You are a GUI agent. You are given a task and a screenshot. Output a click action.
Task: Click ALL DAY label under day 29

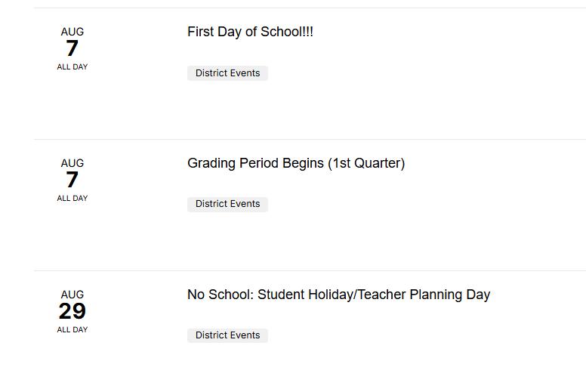pyautogui.click(x=72, y=330)
